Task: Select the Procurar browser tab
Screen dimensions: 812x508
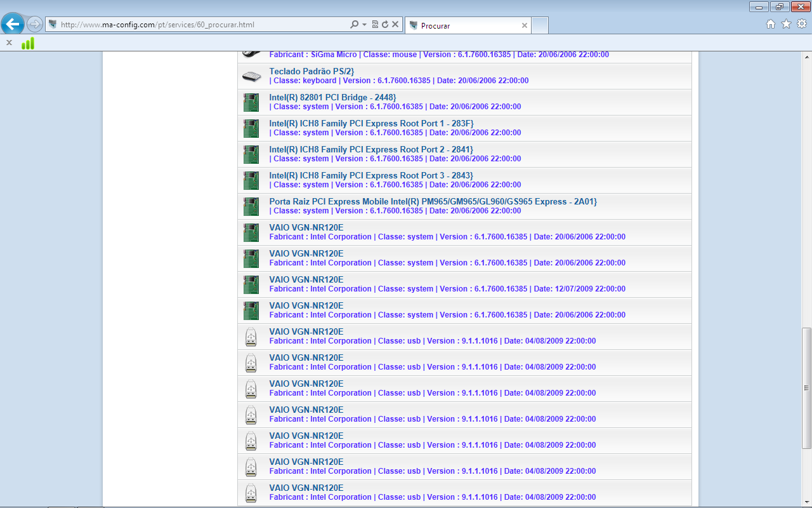Action: pyautogui.click(x=467, y=25)
